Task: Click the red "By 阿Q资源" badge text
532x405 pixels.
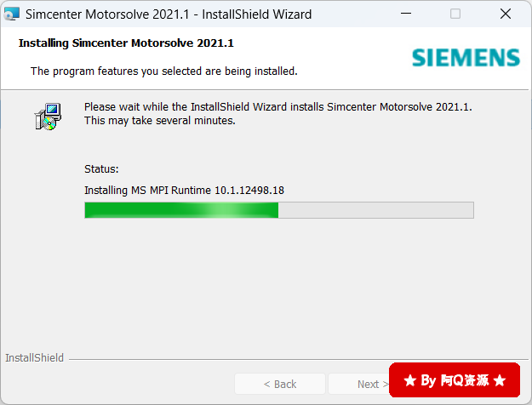Action: point(455,380)
